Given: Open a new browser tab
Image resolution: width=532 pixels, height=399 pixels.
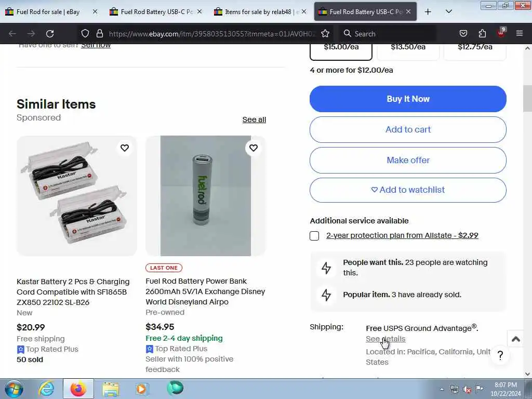Looking at the screenshot, I should 428,12.
